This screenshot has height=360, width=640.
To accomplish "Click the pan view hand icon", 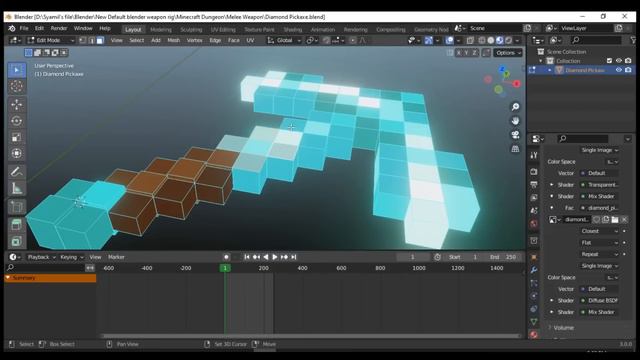I will (516, 121).
